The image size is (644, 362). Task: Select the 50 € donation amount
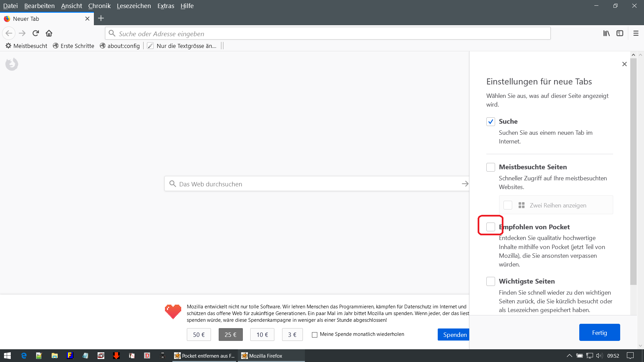(199, 335)
